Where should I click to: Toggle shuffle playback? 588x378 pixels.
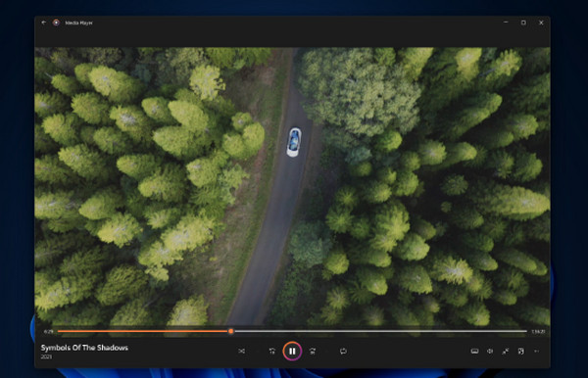[x=241, y=351]
